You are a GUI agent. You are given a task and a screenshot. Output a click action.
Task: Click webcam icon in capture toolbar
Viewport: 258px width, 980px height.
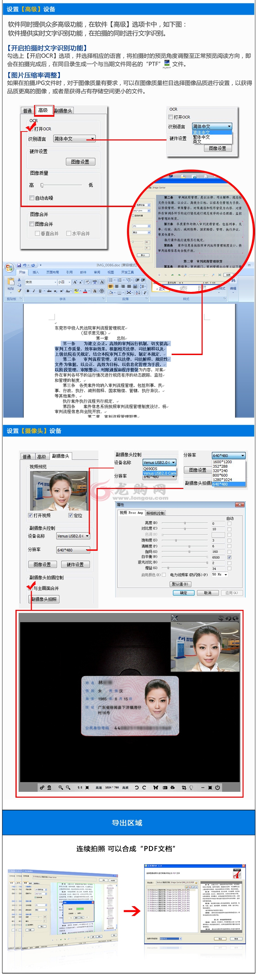(49, 787)
